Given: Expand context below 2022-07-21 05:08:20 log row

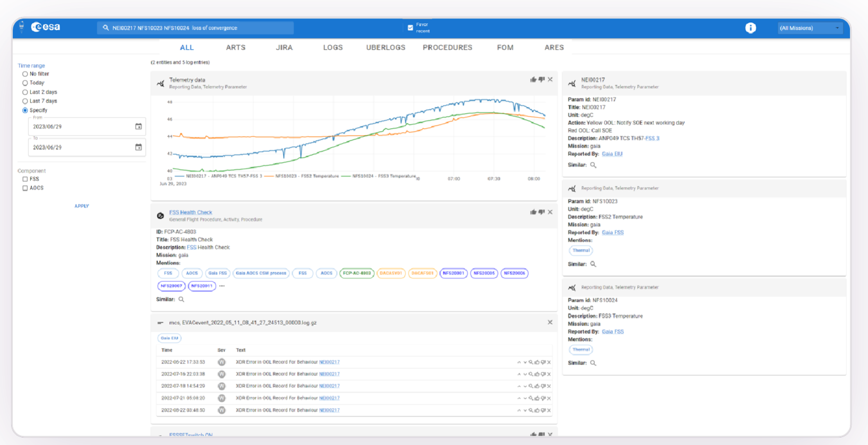Looking at the screenshot, I should click(x=525, y=398).
